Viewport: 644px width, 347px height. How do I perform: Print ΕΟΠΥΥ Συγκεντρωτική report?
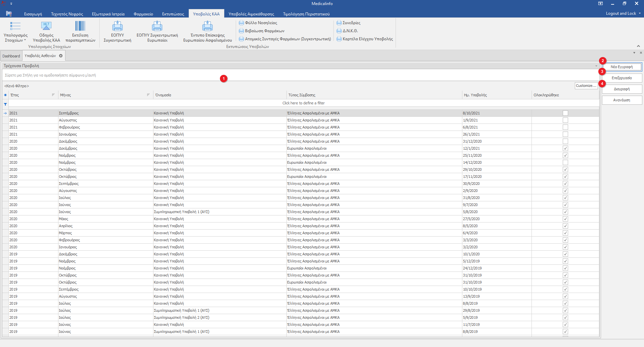(x=117, y=26)
